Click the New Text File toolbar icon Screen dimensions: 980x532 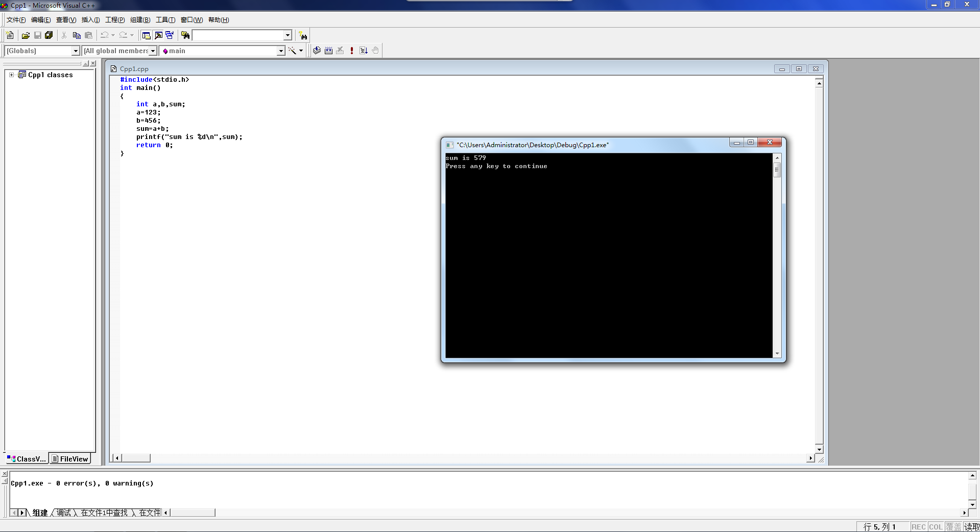tap(10, 35)
